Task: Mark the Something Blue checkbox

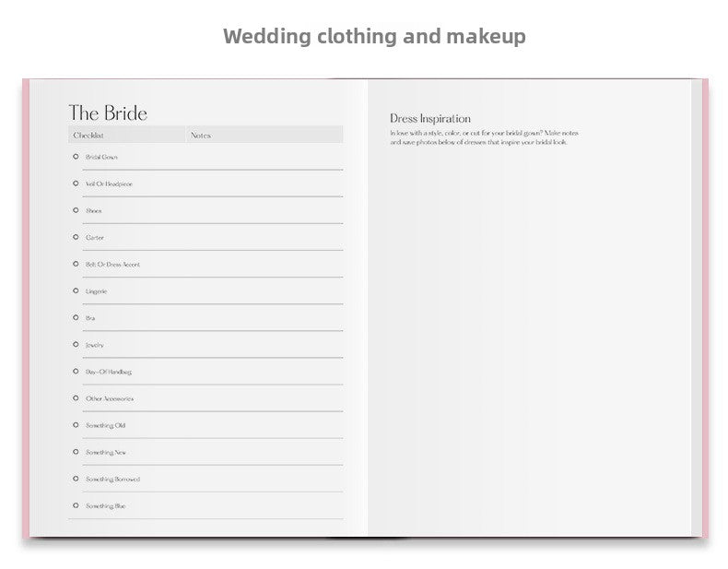Action: point(76,505)
